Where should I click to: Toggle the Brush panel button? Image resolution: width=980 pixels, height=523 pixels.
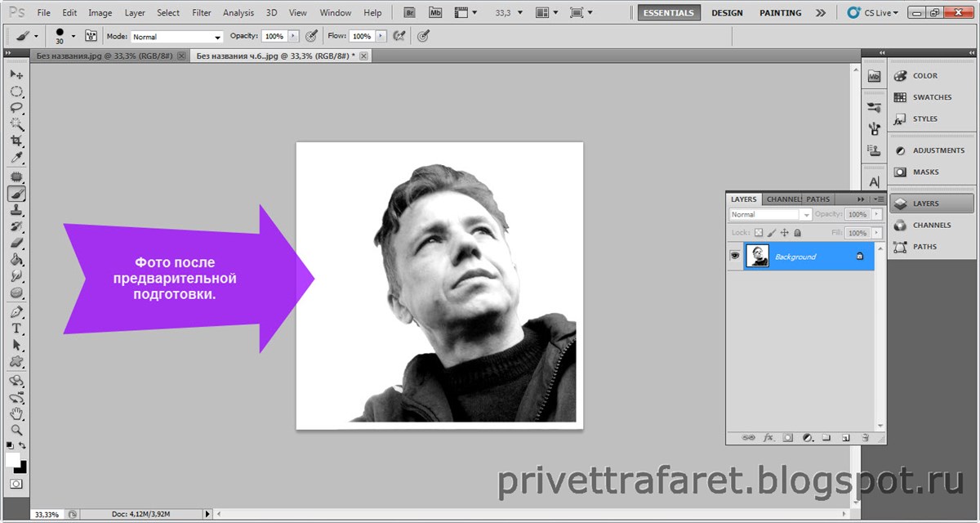(x=91, y=36)
